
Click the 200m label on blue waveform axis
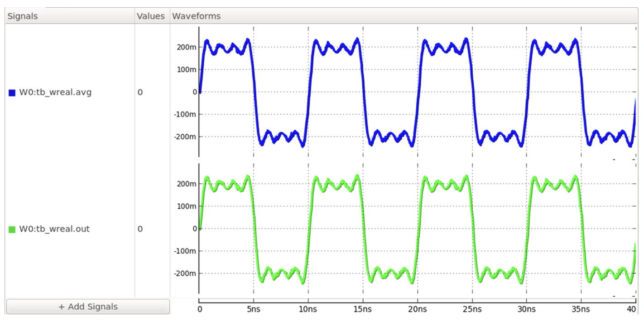[186, 47]
